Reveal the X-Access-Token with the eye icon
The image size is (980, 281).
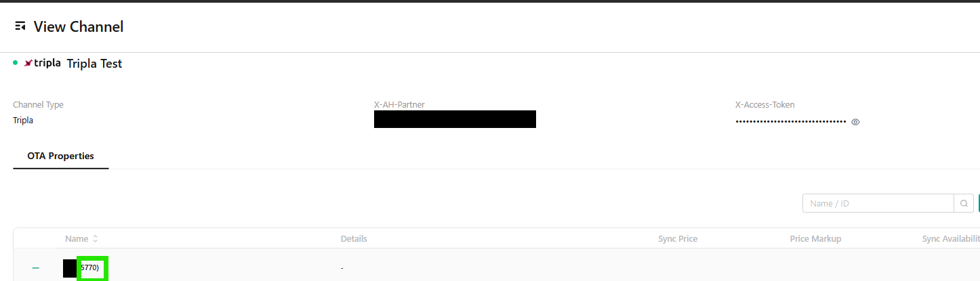[855, 122]
